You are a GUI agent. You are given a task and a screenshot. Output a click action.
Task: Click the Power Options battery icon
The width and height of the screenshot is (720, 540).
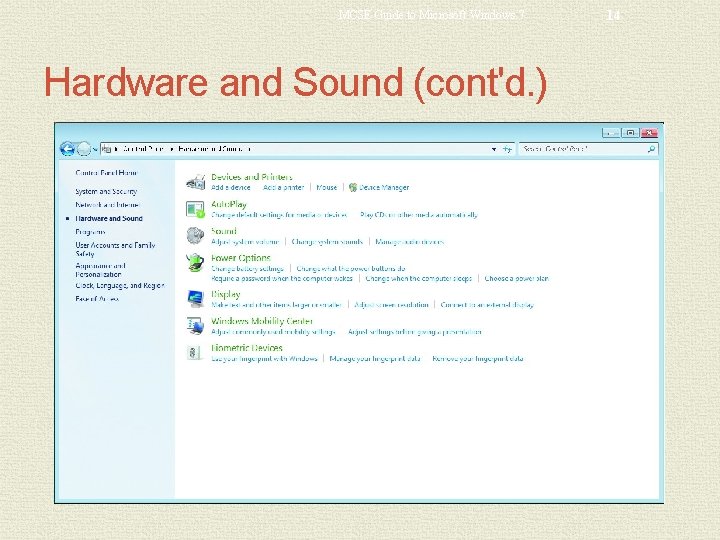click(x=195, y=263)
